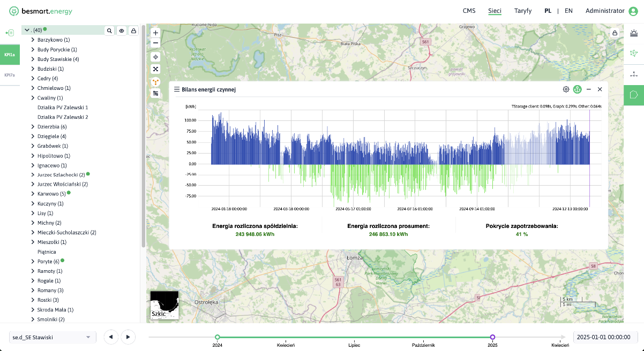644x351 pixels.
Task: Click the 41 % coverage value
Action: pyautogui.click(x=522, y=234)
